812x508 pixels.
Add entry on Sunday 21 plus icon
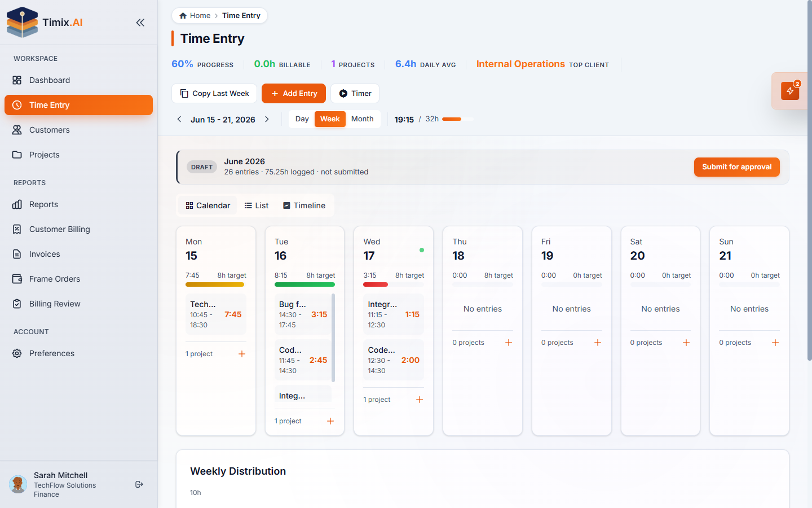(x=775, y=343)
